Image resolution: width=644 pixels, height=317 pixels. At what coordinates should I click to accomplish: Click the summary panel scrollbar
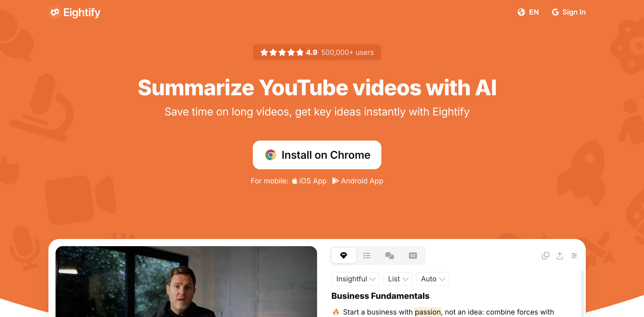click(x=583, y=293)
